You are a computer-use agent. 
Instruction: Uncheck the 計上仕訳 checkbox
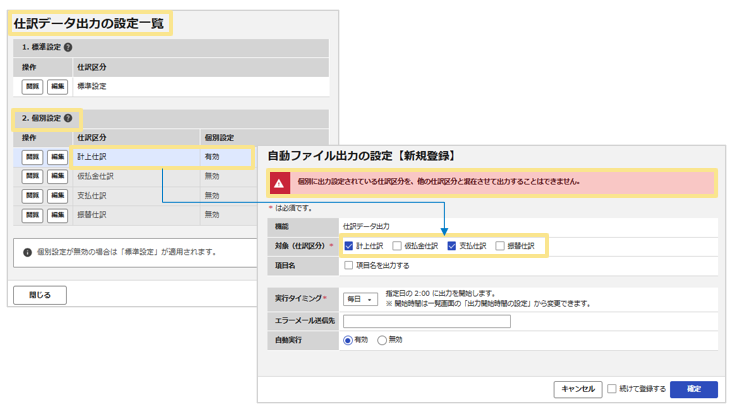pos(349,246)
